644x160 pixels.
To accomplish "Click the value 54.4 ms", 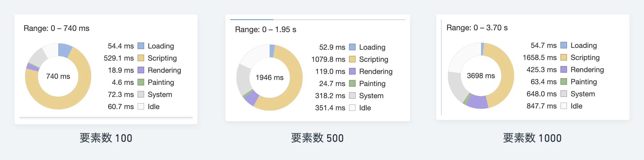I will [121, 46].
